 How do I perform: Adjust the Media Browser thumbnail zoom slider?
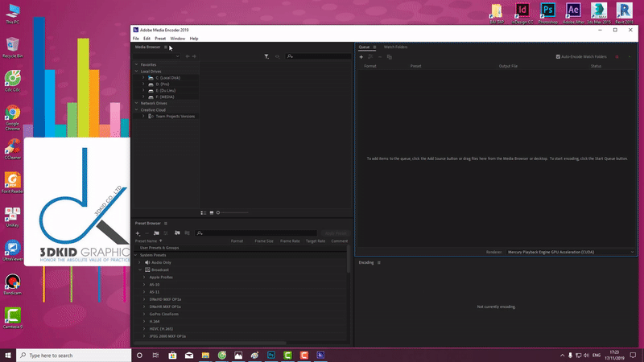[233, 212]
